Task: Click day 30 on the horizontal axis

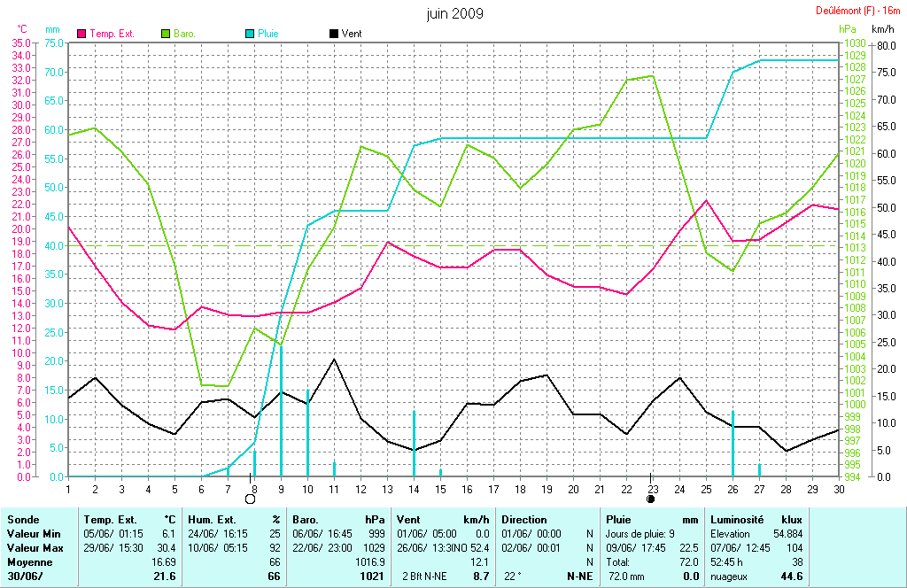Action: click(839, 488)
